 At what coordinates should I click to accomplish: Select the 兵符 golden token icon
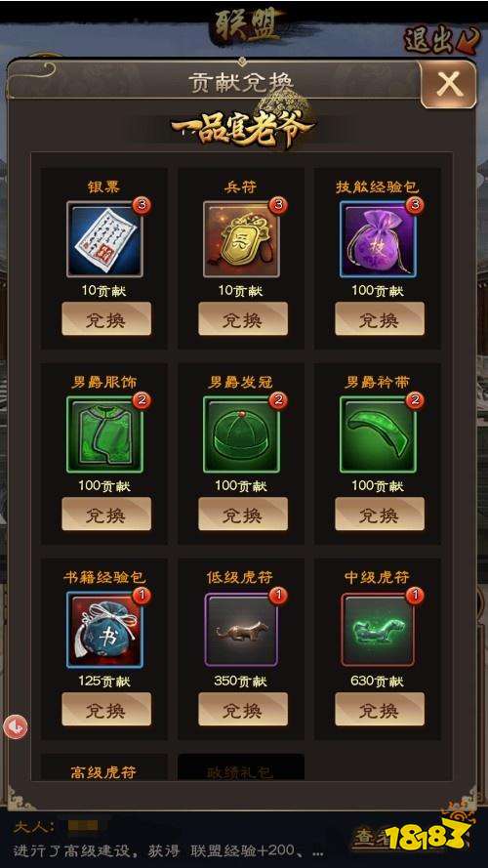click(241, 239)
